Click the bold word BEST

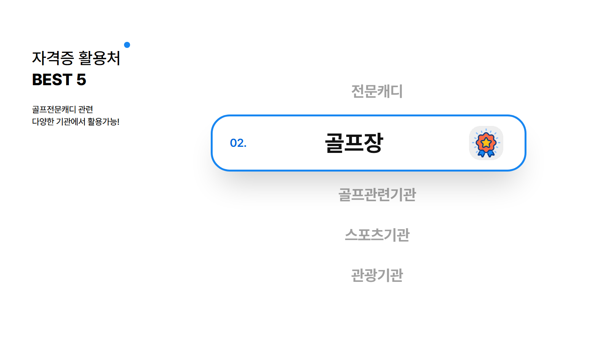52,79
